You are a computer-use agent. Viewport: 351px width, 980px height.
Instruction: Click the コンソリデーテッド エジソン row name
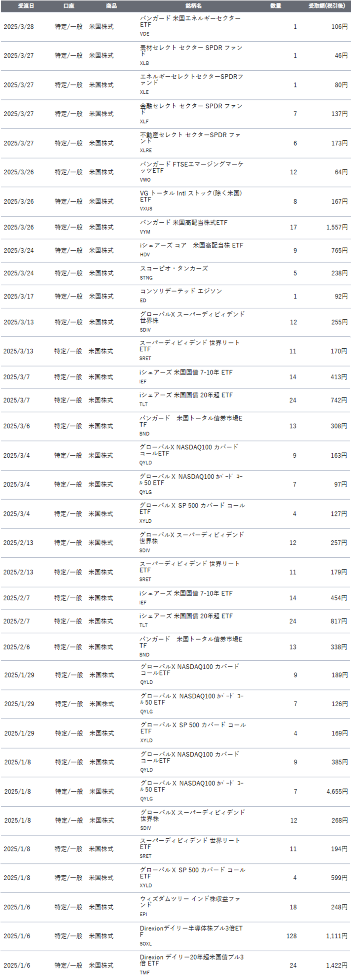pos(181,291)
